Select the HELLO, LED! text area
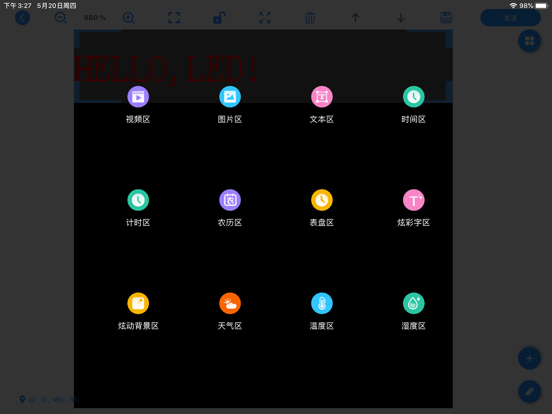 pyautogui.click(x=166, y=69)
